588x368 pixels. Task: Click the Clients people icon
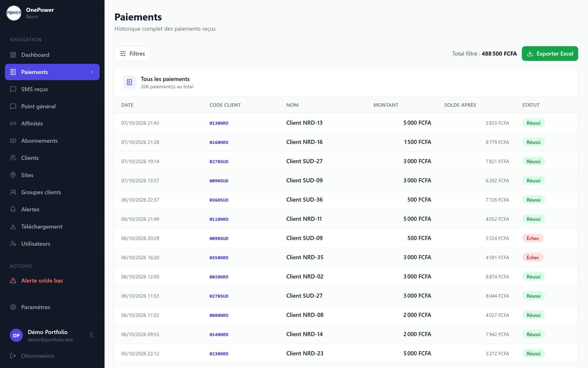point(13,158)
